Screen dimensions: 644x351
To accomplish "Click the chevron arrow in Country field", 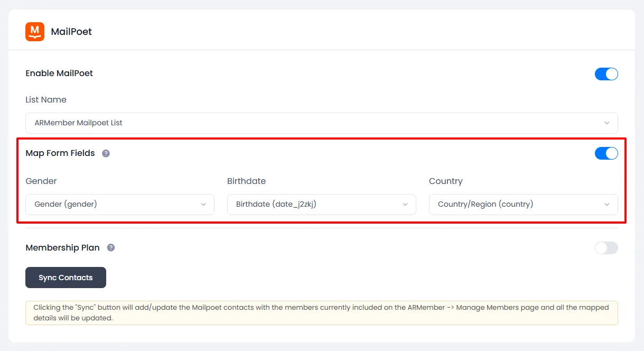I will point(607,205).
